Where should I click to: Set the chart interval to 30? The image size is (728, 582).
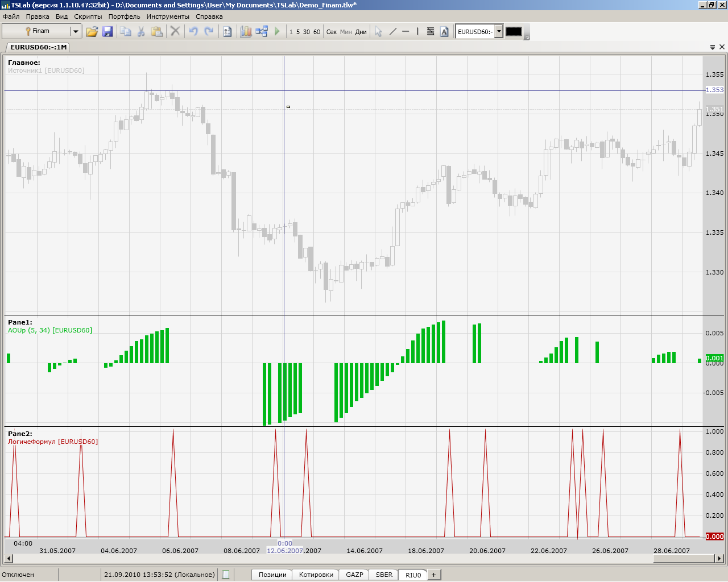click(x=307, y=32)
